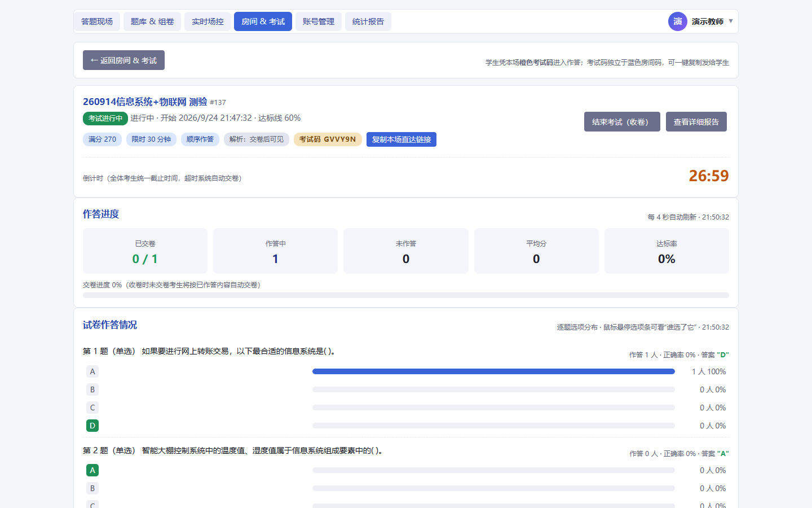
Task: Click the 交卷进度 progress bar
Action: (x=406, y=295)
